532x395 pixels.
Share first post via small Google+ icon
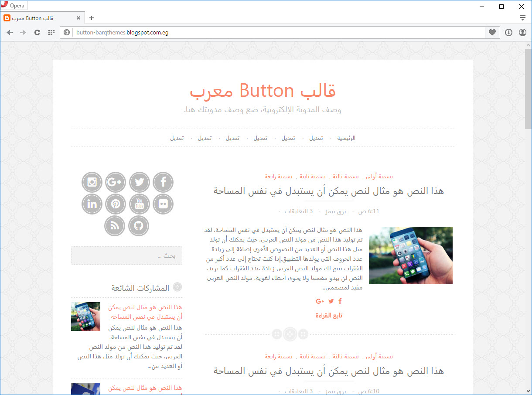320,301
